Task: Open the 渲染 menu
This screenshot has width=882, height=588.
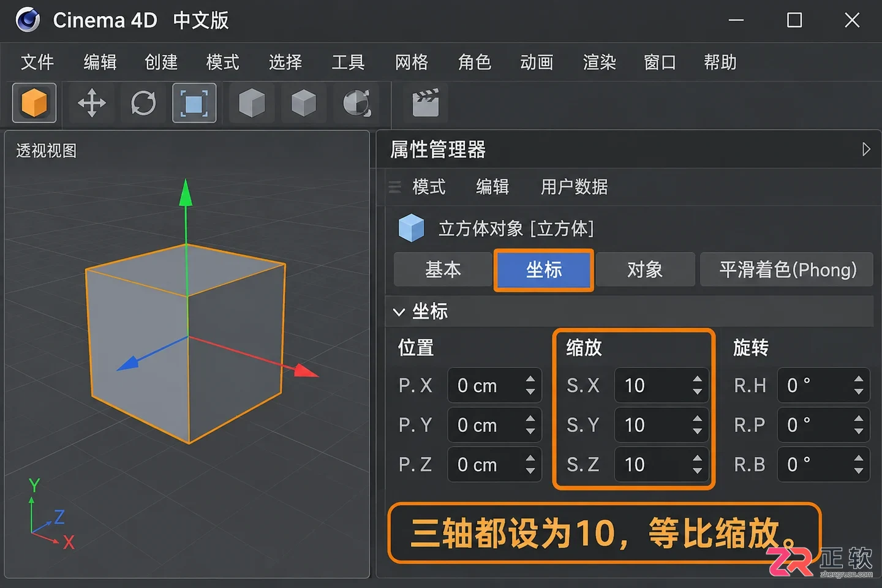Action: point(599,62)
